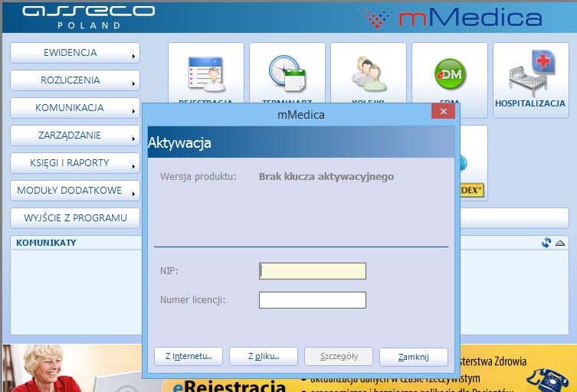Image resolution: width=577 pixels, height=392 pixels.
Task: Expand arrow next to KSIĘGI I RAPORTY
Action: click(133, 167)
